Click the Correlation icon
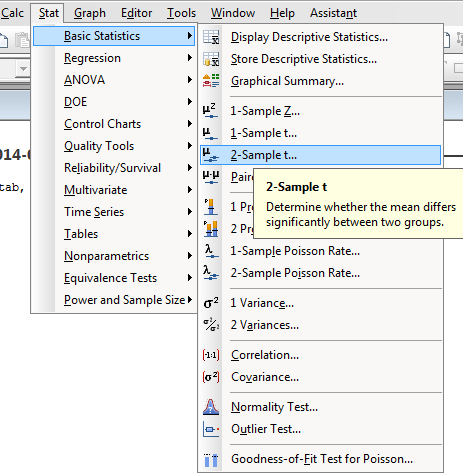 [x=211, y=355]
